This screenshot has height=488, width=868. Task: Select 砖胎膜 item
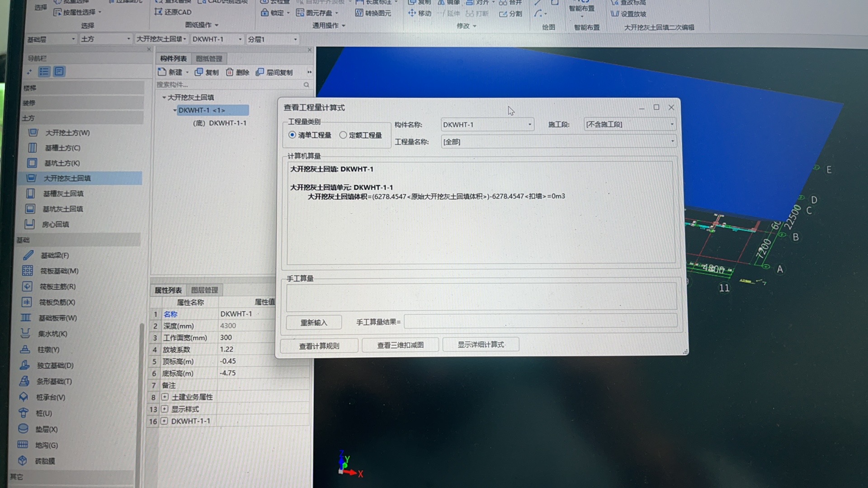click(x=45, y=461)
